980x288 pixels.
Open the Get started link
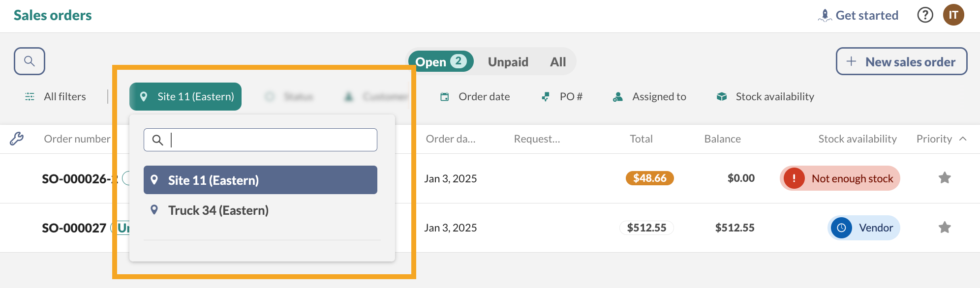tap(858, 15)
